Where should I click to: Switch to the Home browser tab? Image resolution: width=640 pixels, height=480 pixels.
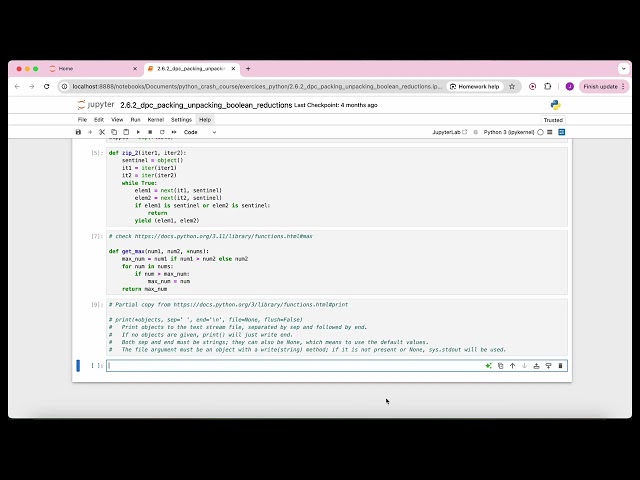(x=94, y=69)
